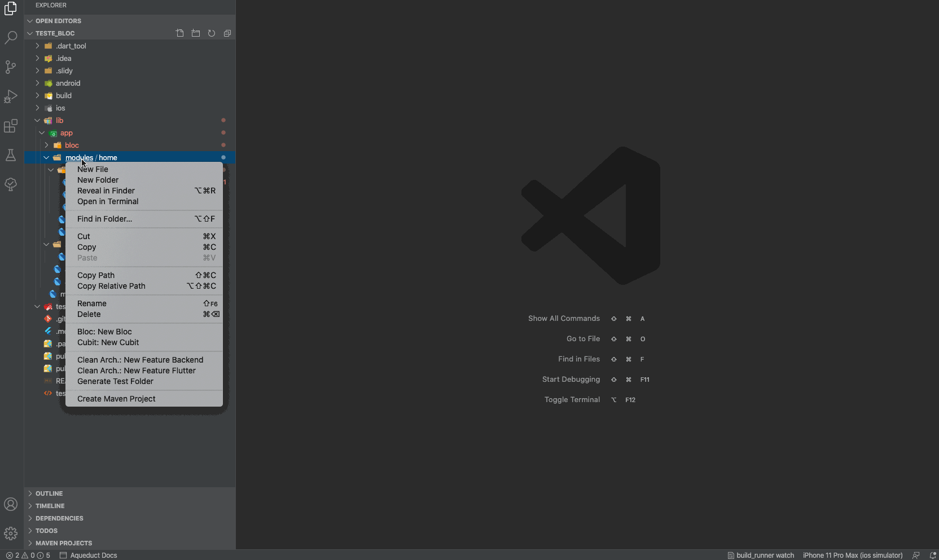Choose Bloc: New Bloc
Screen dimensions: 939x560
[x=144, y=332]
